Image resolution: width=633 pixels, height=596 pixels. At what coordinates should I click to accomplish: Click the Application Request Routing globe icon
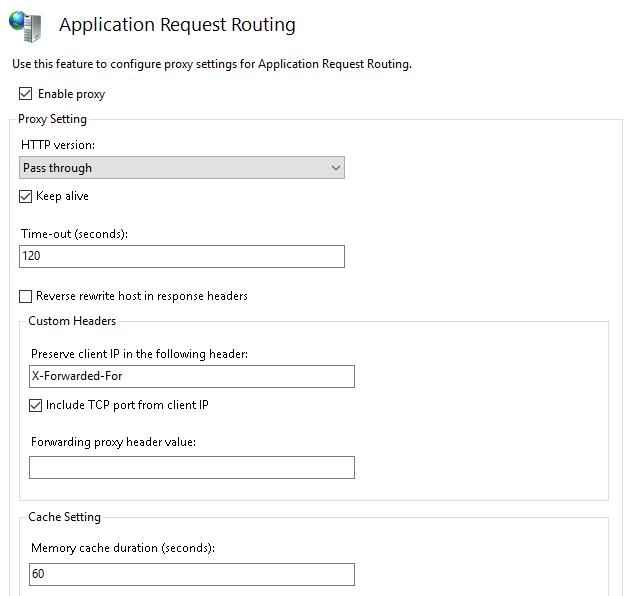[x=24, y=26]
